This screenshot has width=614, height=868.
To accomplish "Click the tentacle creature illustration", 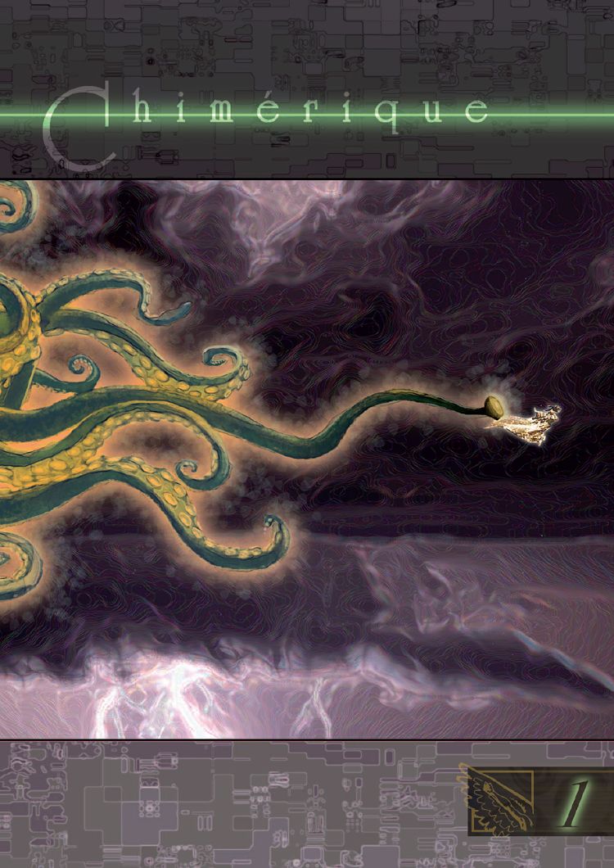I will 252,390.
